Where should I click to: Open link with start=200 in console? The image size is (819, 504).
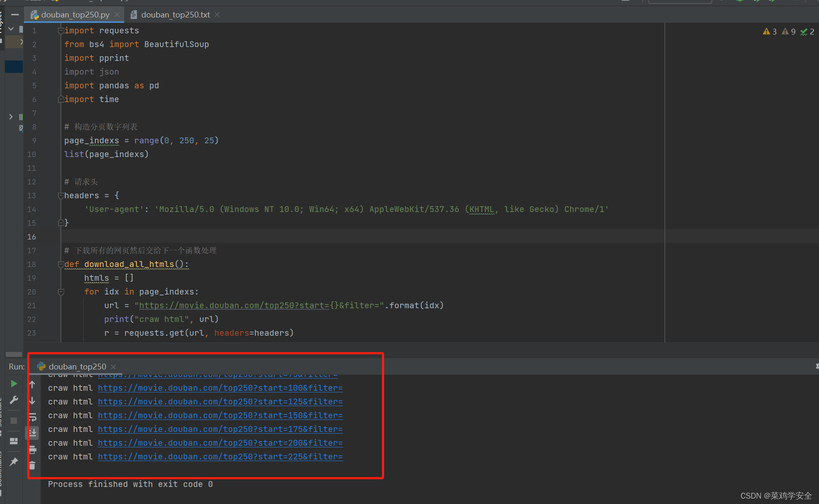(220, 443)
